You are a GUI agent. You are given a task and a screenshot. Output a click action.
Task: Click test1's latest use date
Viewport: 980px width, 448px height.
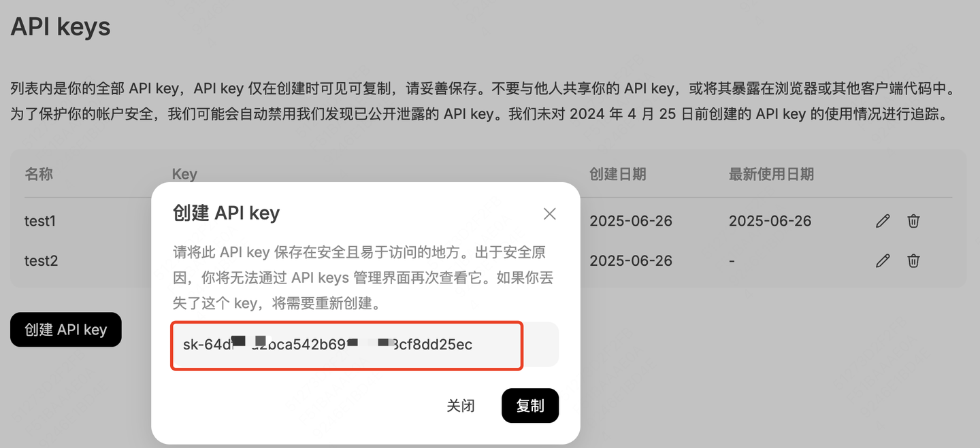point(770,221)
